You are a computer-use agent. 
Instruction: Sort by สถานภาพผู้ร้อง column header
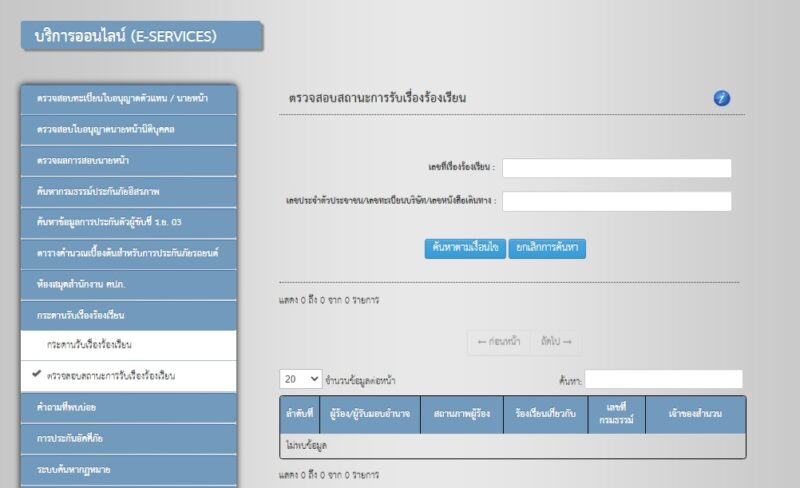coord(462,414)
